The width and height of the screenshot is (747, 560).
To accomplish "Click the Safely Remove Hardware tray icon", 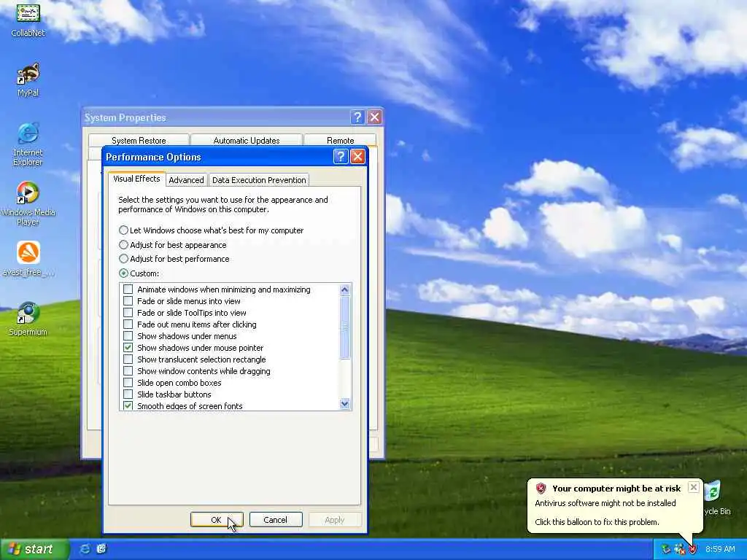I will [665, 550].
